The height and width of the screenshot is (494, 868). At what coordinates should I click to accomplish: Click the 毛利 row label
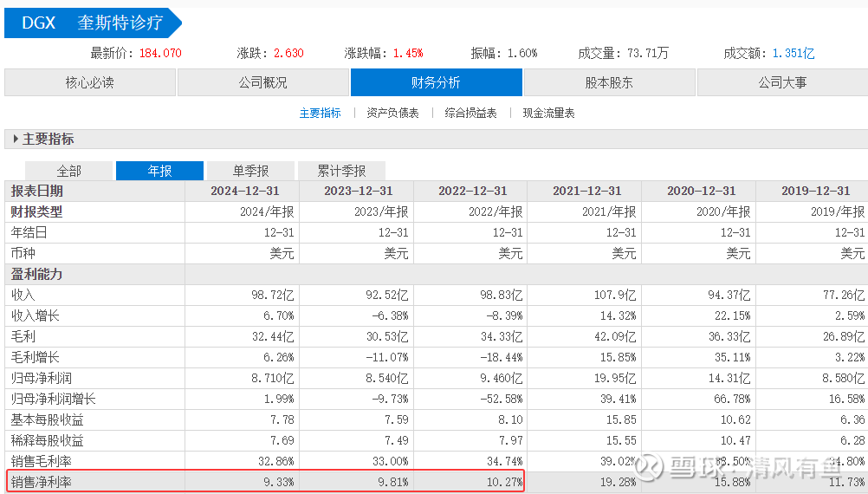point(23,337)
